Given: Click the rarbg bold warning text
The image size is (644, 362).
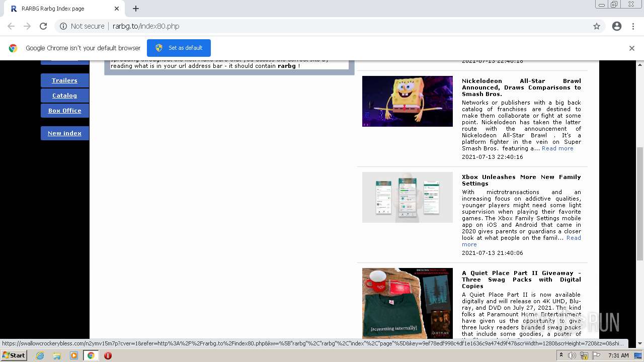Looking at the screenshot, I should (x=287, y=66).
